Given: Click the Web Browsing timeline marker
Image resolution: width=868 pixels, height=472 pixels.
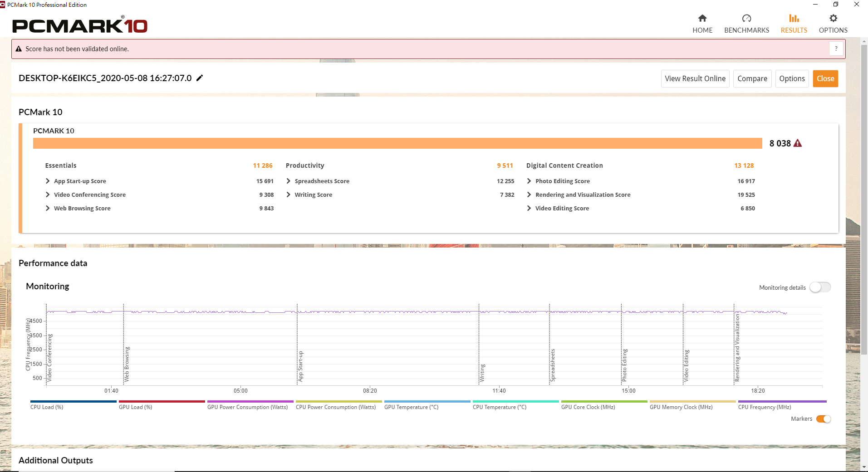Looking at the screenshot, I should click(127, 364).
